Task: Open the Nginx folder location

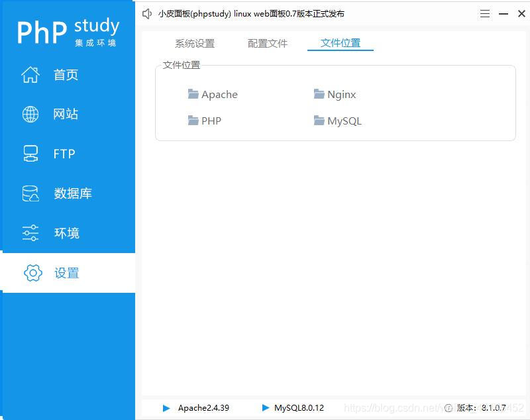Action: click(x=335, y=94)
